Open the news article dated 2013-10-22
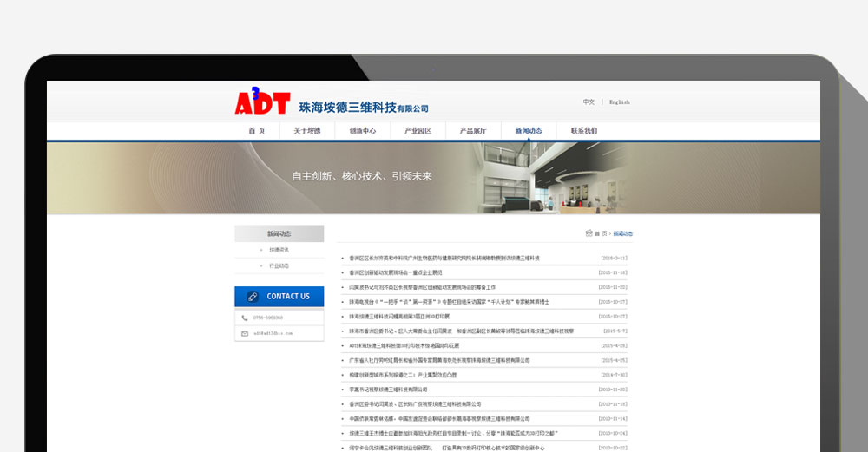Viewport: 868px width, 452px height. [x=447, y=449]
